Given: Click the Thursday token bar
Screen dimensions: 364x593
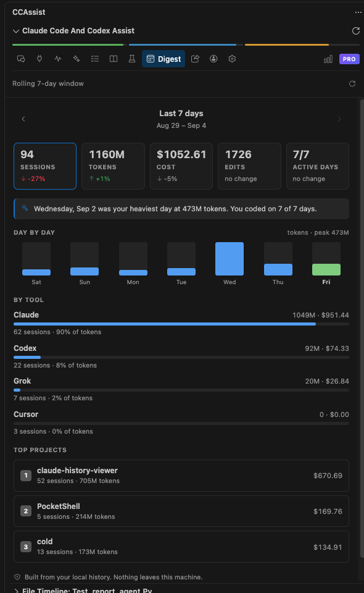Looking at the screenshot, I should [278, 269].
